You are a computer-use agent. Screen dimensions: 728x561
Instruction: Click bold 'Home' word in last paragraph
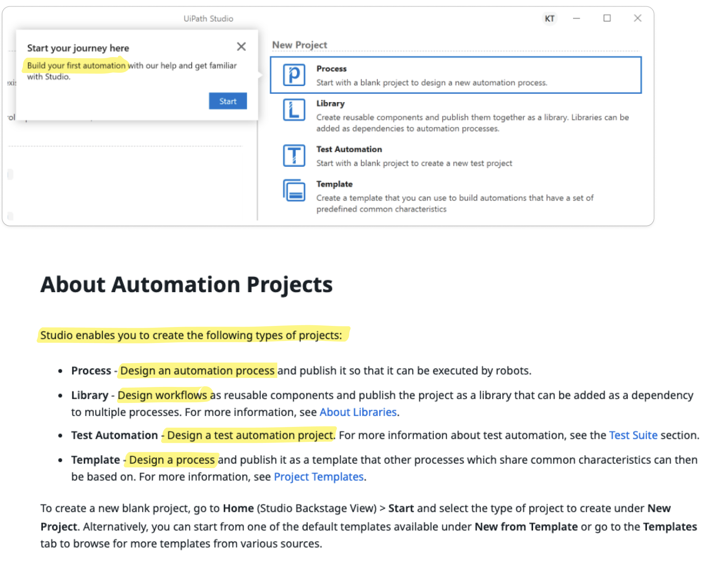[x=238, y=508]
